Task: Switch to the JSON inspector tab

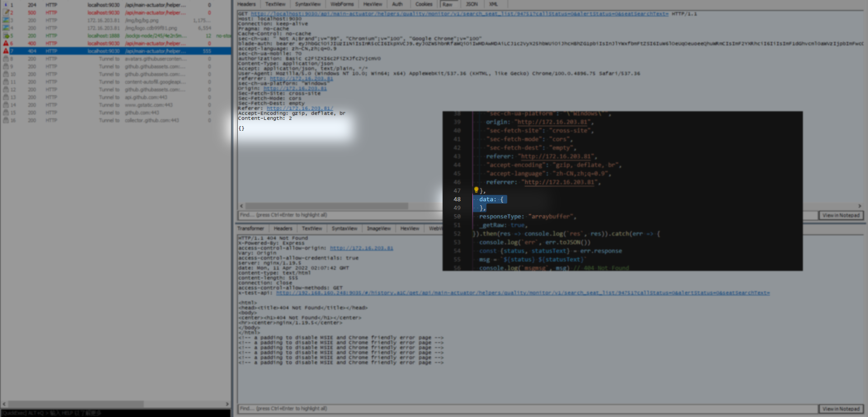Action: click(471, 4)
